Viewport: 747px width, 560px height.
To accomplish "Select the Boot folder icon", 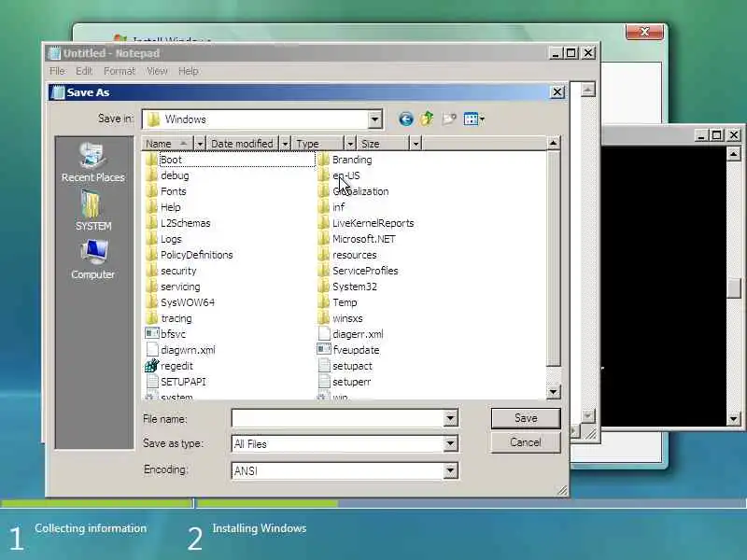I will (x=152, y=160).
